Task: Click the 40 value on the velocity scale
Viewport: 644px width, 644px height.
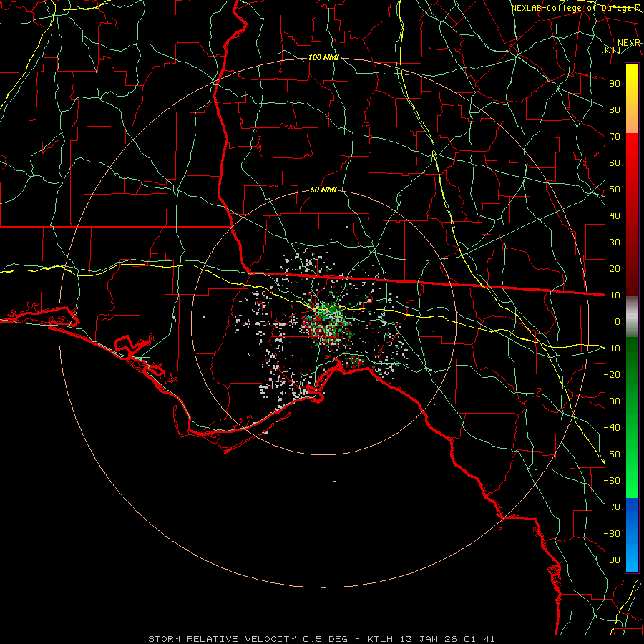Action: pyautogui.click(x=615, y=215)
